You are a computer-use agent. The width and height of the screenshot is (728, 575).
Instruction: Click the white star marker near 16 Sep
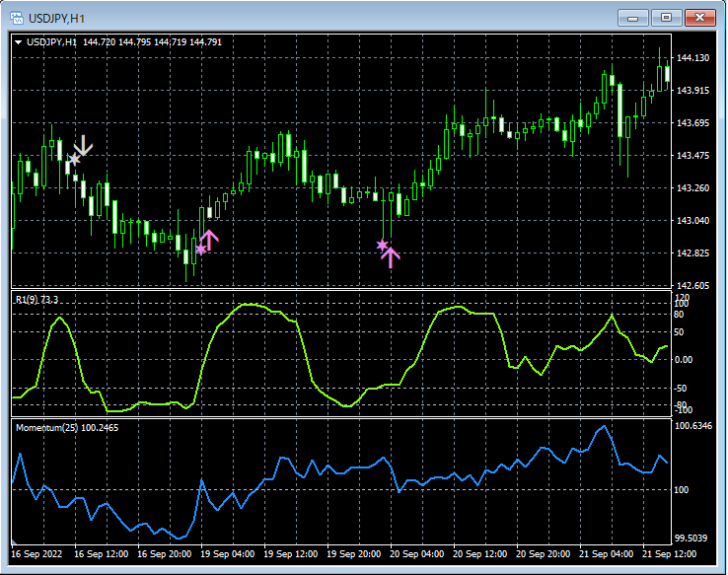pyautogui.click(x=74, y=159)
